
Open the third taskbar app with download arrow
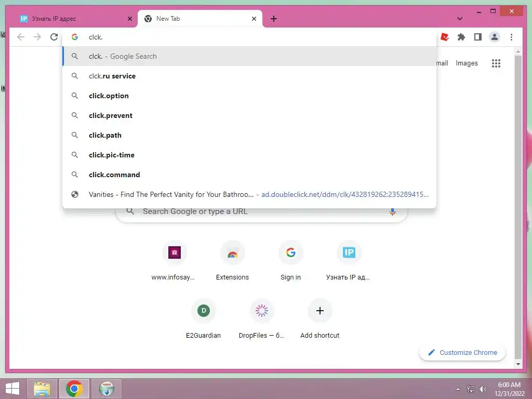click(x=107, y=389)
